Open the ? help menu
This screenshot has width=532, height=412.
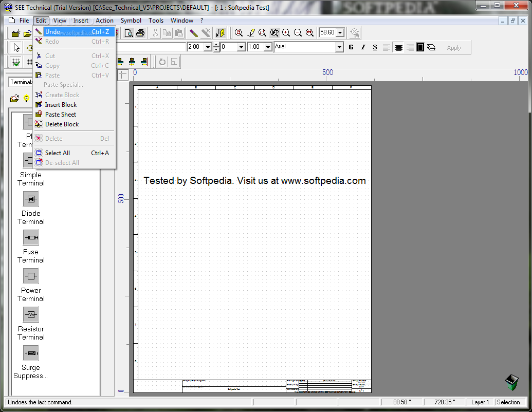coord(202,21)
